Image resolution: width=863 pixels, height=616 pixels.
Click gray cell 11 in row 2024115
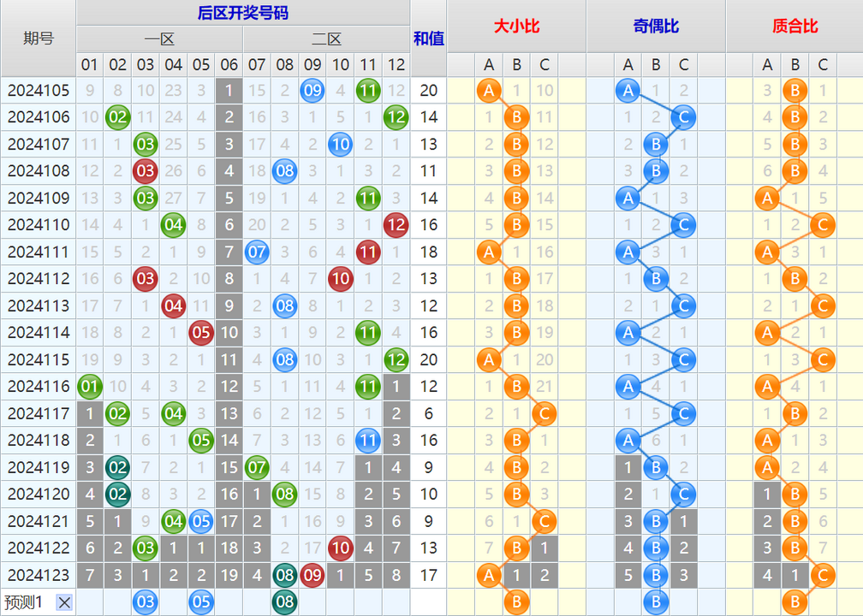tap(229, 359)
